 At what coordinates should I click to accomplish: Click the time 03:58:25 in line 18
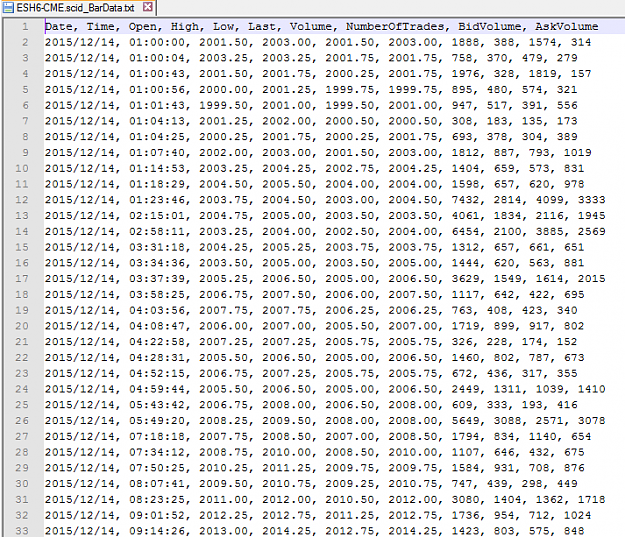(157, 295)
